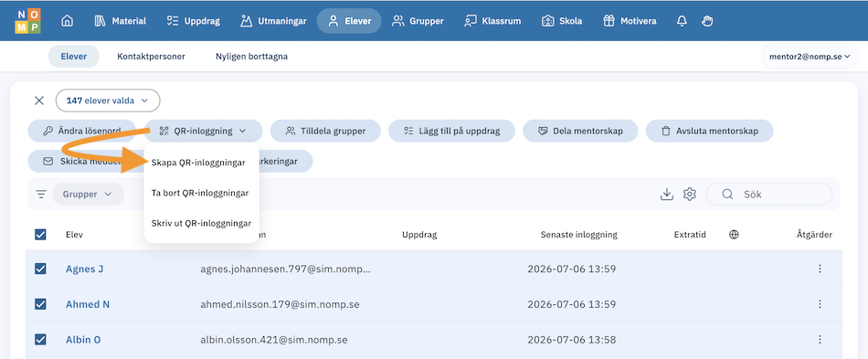868x359 pixels.
Task: Click the filter lines icon
Action: [x=41, y=195]
